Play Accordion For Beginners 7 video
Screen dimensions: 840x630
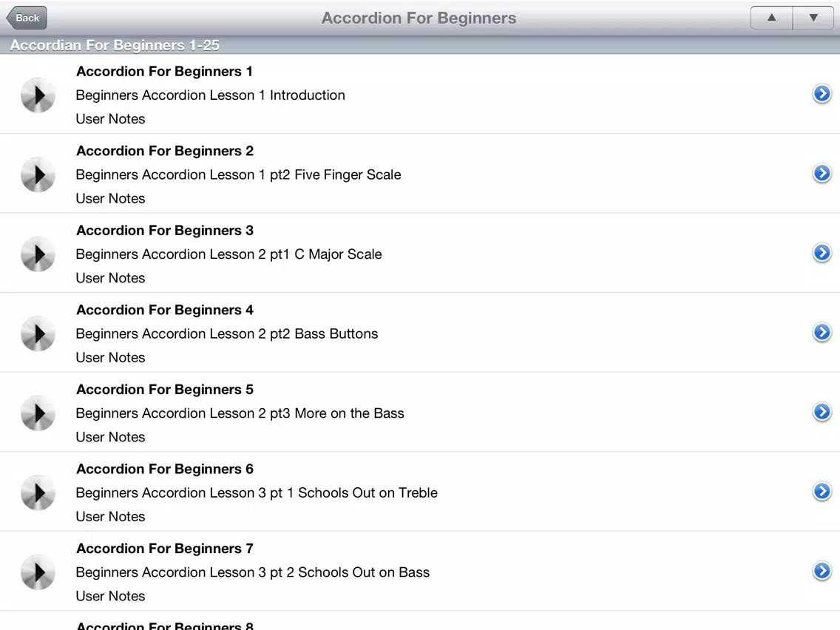(38, 572)
